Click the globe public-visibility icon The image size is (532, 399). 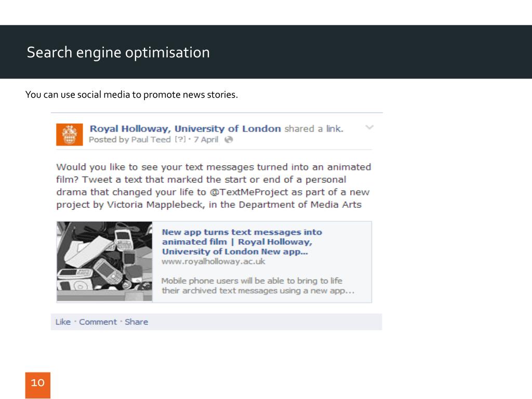point(229,139)
